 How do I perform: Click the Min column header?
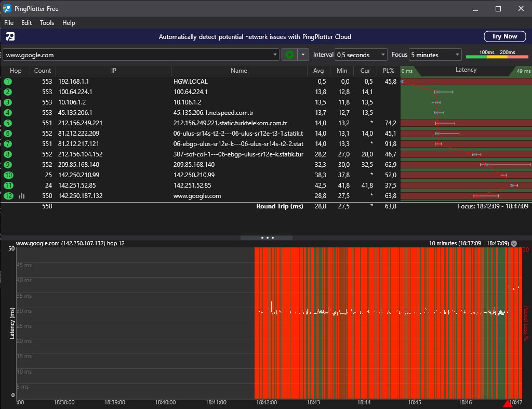point(342,71)
